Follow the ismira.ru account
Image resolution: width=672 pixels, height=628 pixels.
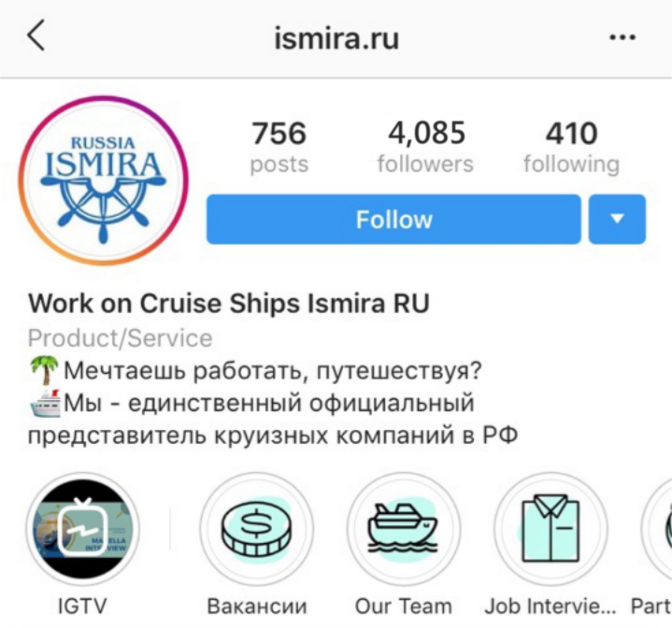[393, 219]
